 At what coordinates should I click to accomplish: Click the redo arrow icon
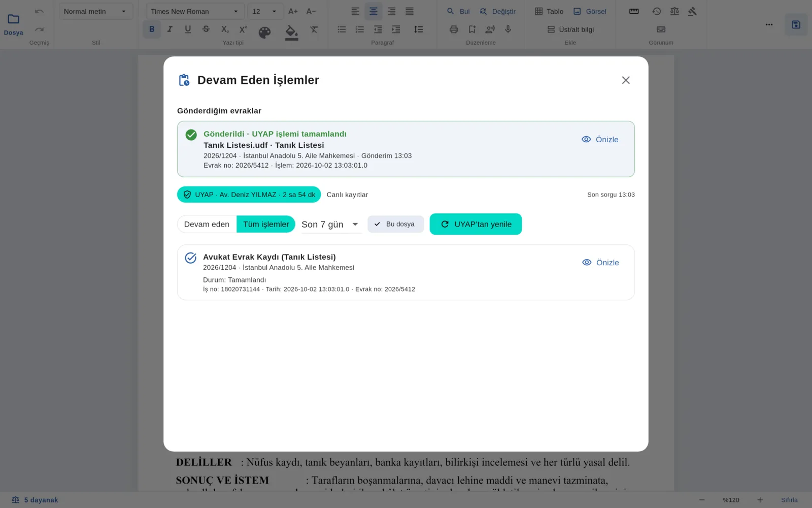[x=39, y=29]
